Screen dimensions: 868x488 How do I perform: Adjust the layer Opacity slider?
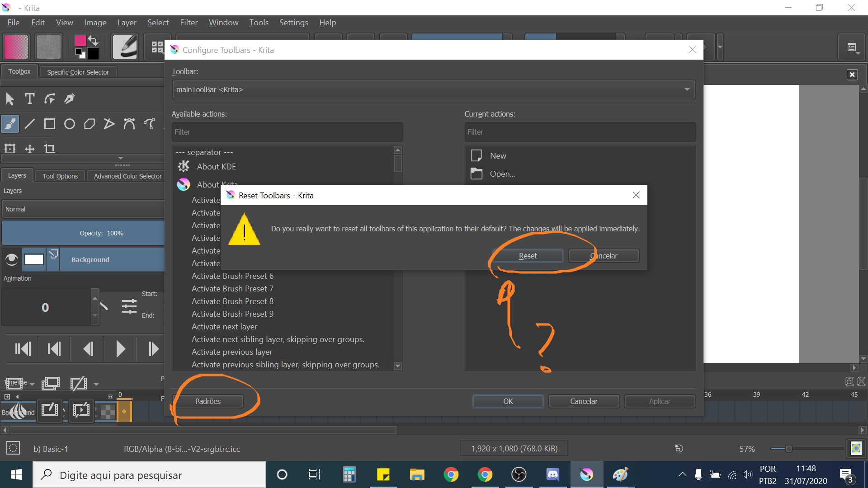tap(84, 233)
